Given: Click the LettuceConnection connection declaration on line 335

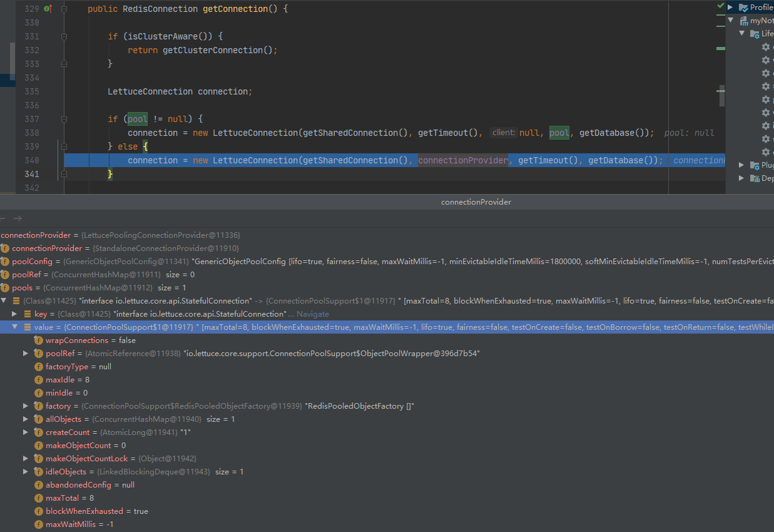Looking at the screenshot, I should click(x=180, y=91).
